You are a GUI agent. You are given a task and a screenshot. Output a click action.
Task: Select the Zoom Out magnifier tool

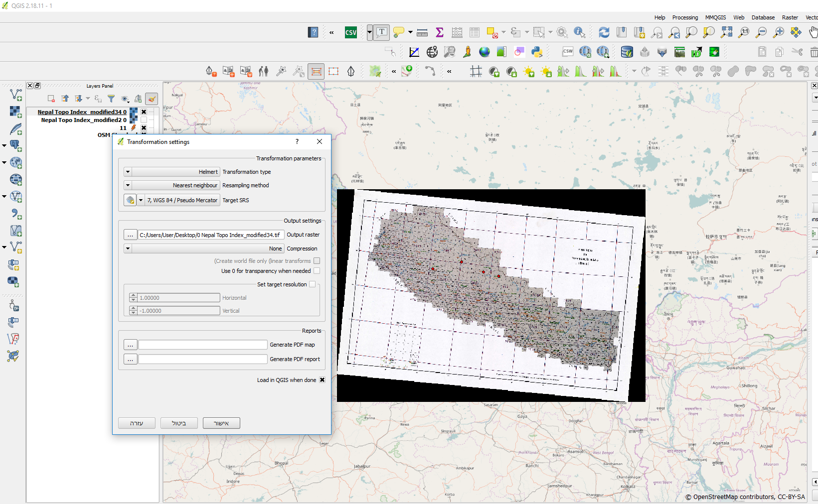pyautogui.click(x=761, y=32)
